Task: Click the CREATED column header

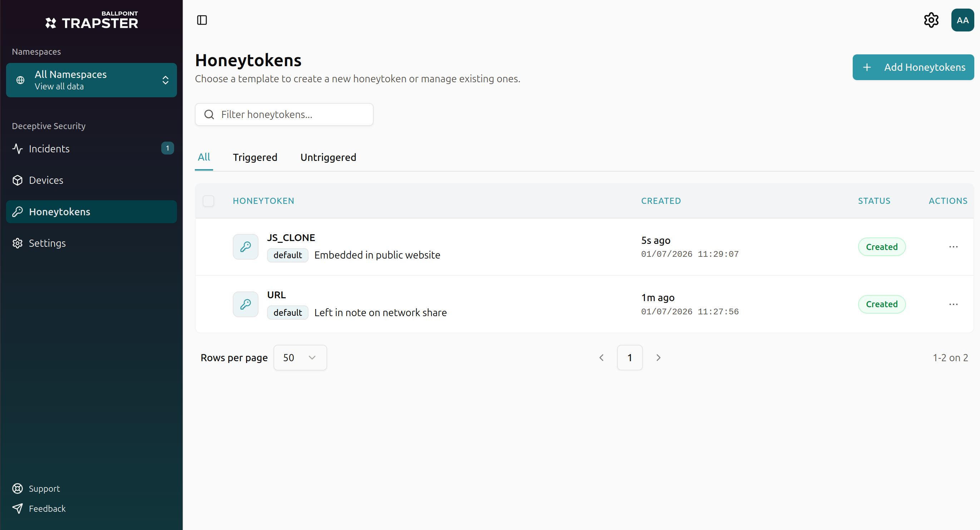Action: (x=661, y=201)
